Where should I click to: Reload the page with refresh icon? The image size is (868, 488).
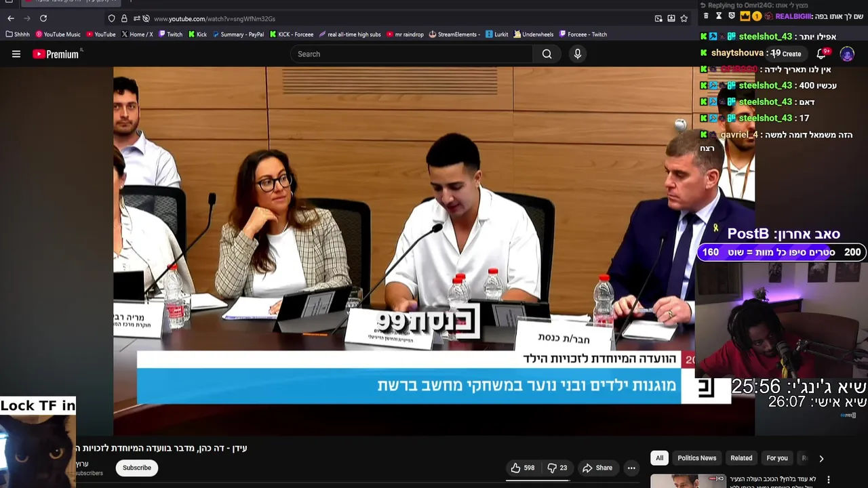point(43,18)
